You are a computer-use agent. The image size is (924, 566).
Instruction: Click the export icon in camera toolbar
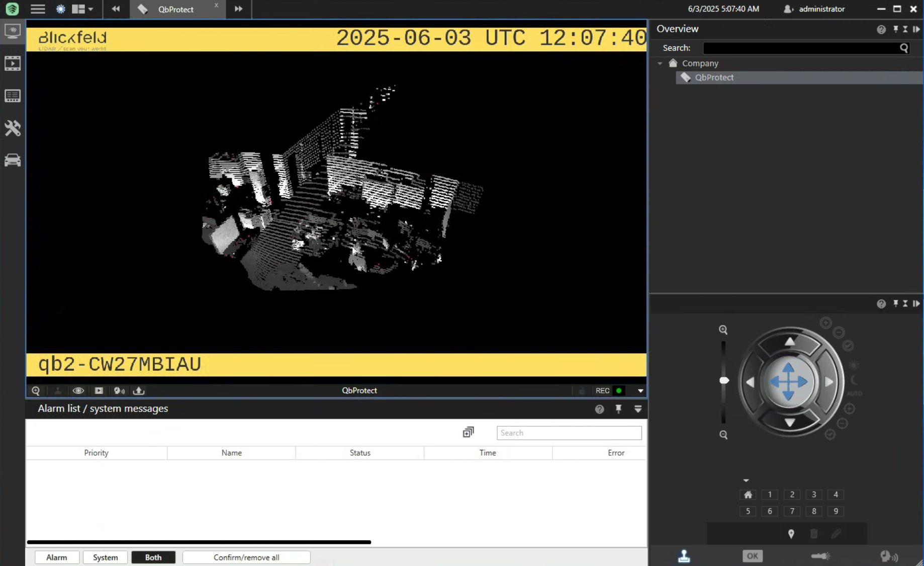click(139, 390)
